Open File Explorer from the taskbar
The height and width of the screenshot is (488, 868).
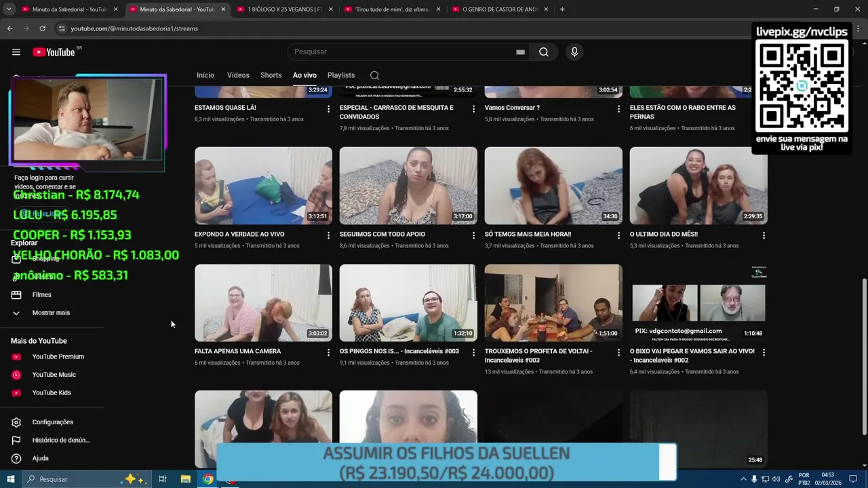(185, 479)
